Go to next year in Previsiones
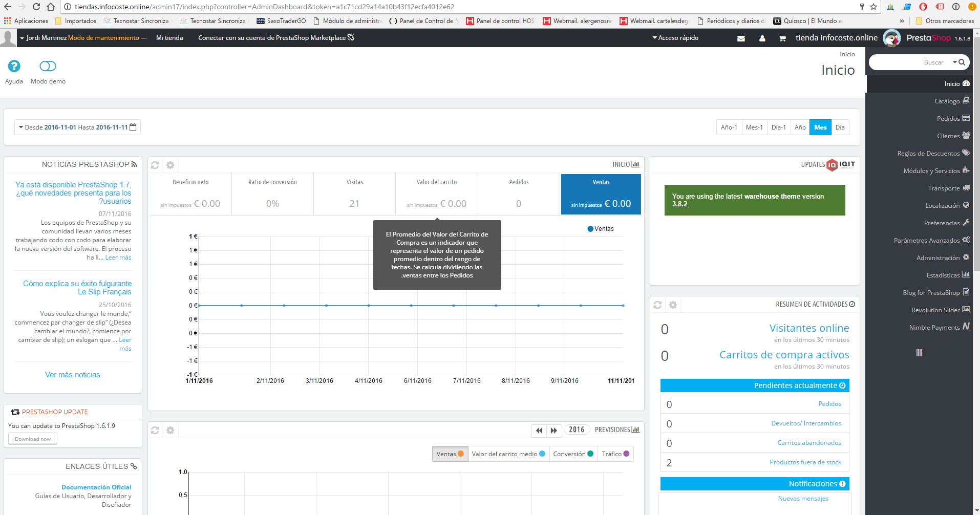The height and width of the screenshot is (515, 980). point(554,431)
